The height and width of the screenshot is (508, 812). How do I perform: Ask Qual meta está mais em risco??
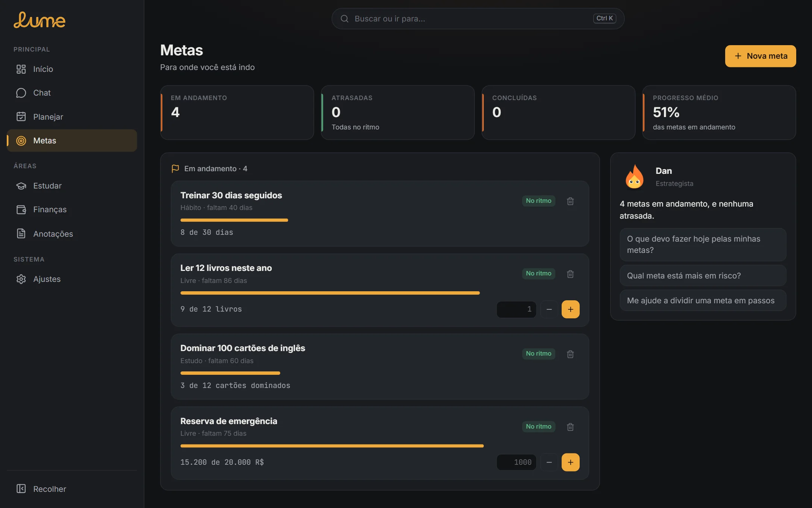(703, 275)
